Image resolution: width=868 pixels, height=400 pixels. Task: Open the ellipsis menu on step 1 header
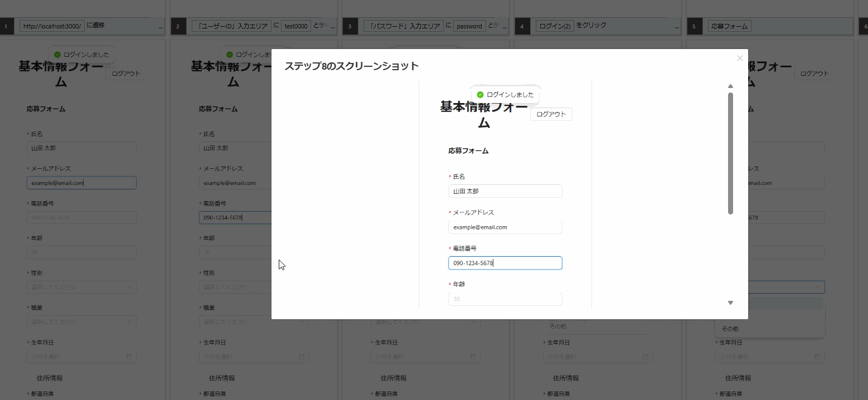[161, 26]
